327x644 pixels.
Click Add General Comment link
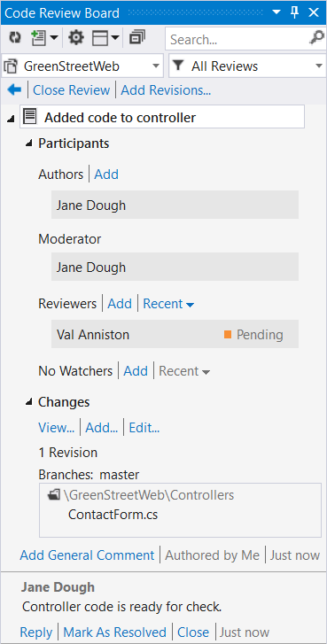(x=87, y=555)
